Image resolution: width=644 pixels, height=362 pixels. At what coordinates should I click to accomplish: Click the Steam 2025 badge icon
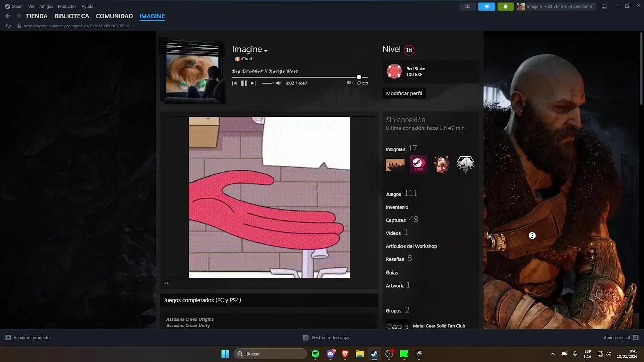pyautogui.click(x=418, y=164)
